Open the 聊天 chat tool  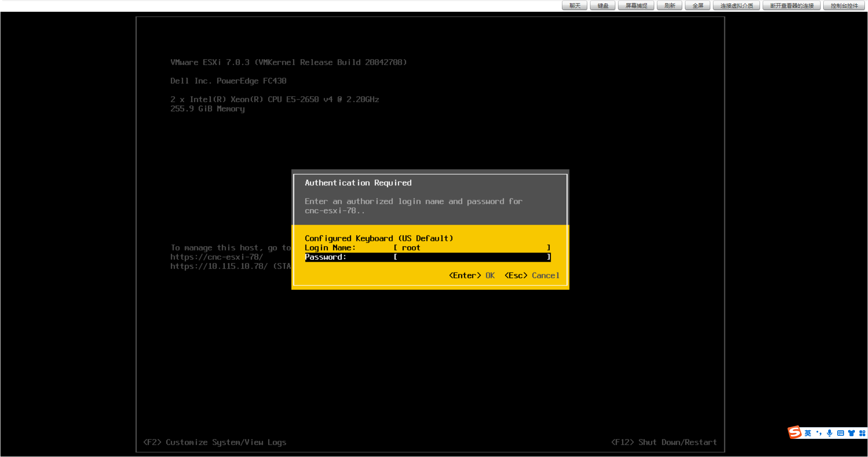[574, 5]
